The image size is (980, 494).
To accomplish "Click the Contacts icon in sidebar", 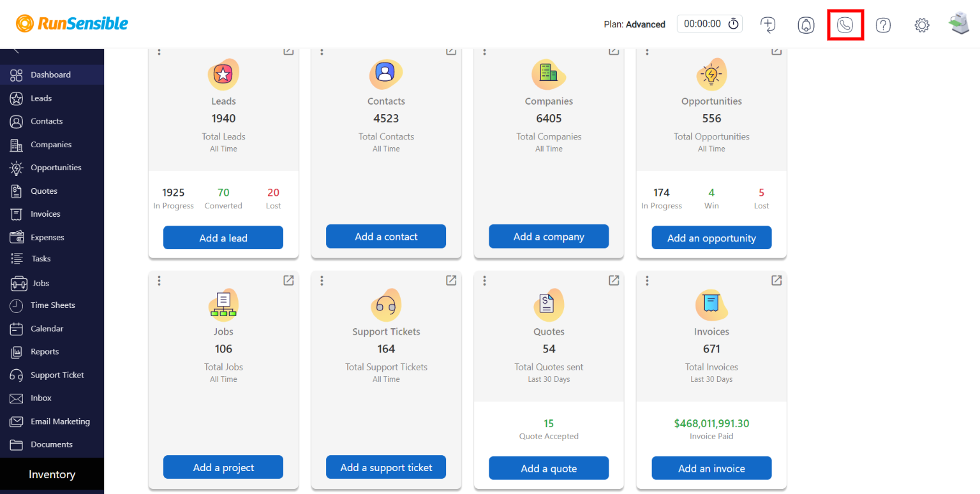I will point(17,121).
